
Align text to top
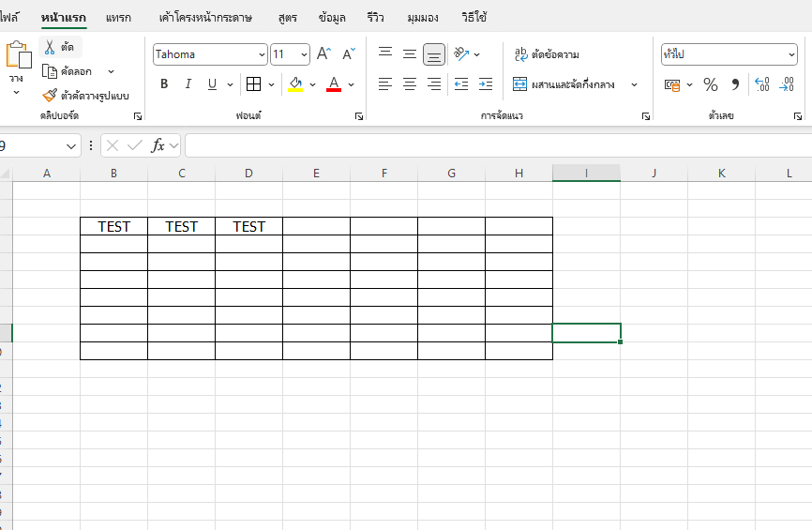coord(385,53)
